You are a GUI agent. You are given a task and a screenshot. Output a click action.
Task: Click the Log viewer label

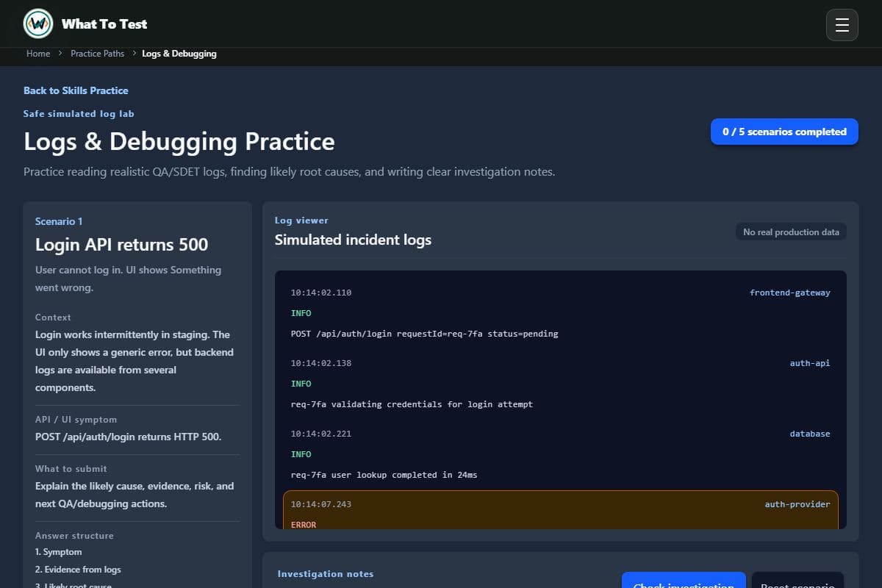pyautogui.click(x=301, y=220)
